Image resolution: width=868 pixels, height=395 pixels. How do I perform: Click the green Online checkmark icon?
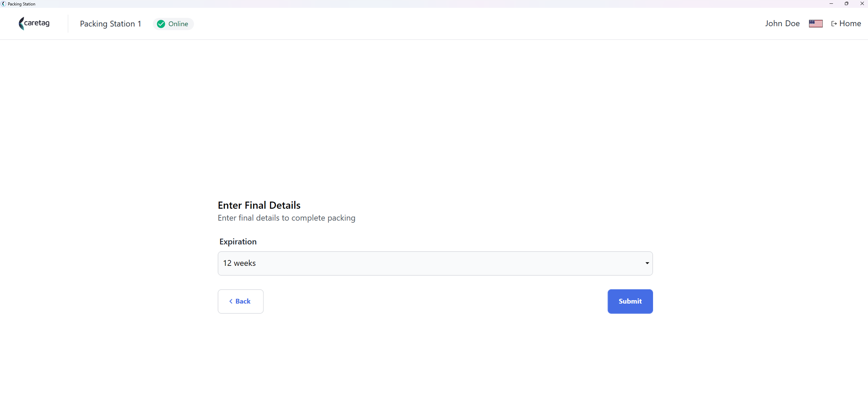(161, 24)
